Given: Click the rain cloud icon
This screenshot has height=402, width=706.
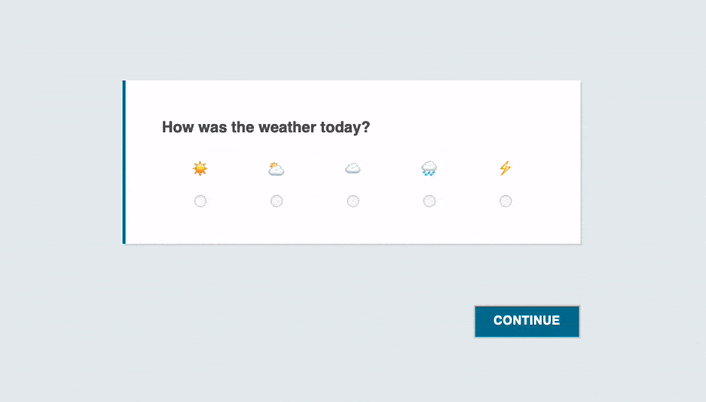Looking at the screenshot, I should (x=429, y=169).
